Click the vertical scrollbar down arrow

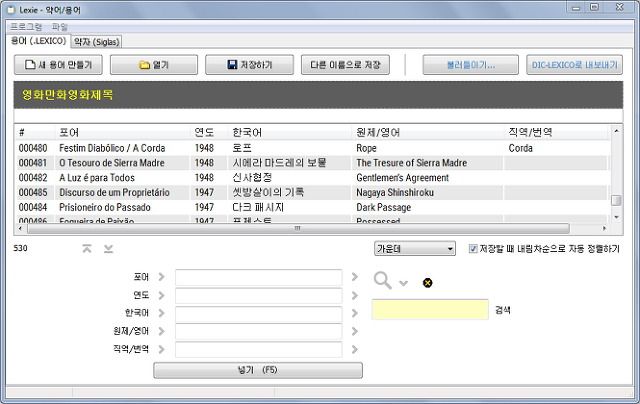(x=616, y=217)
